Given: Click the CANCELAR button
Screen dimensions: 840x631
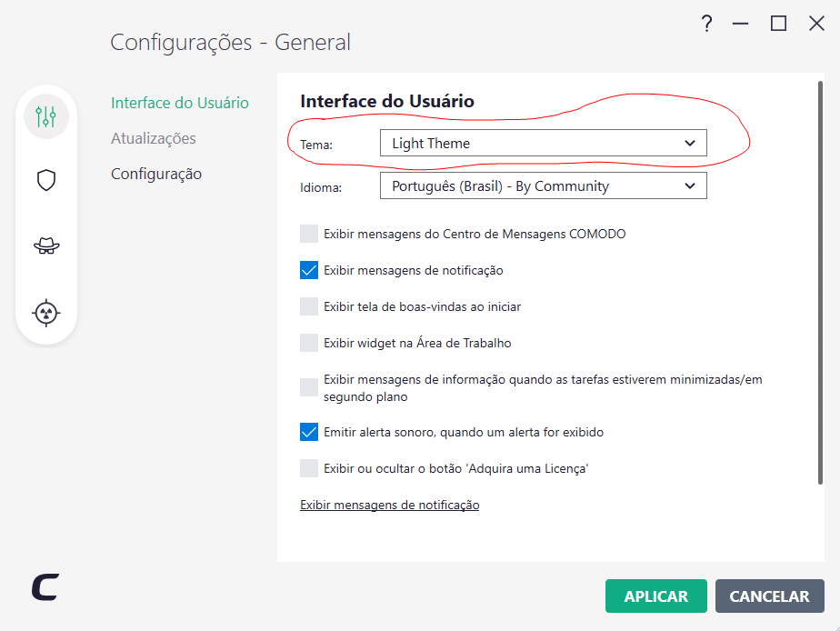Looking at the screenshot, I should 769,596.
